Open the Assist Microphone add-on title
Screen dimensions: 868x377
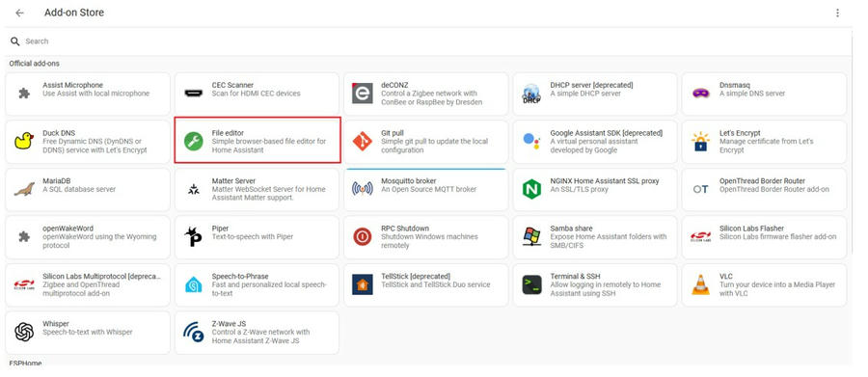[72, 85]
